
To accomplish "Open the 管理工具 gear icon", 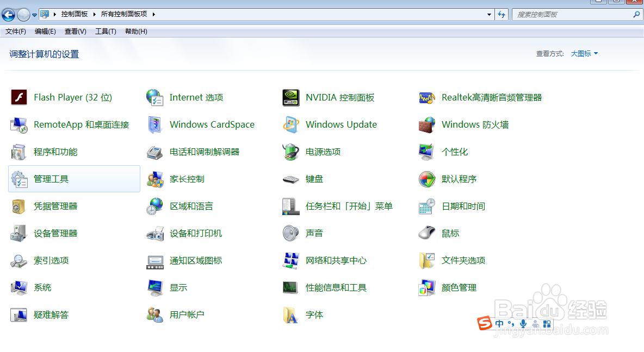I will pos(19,179).
